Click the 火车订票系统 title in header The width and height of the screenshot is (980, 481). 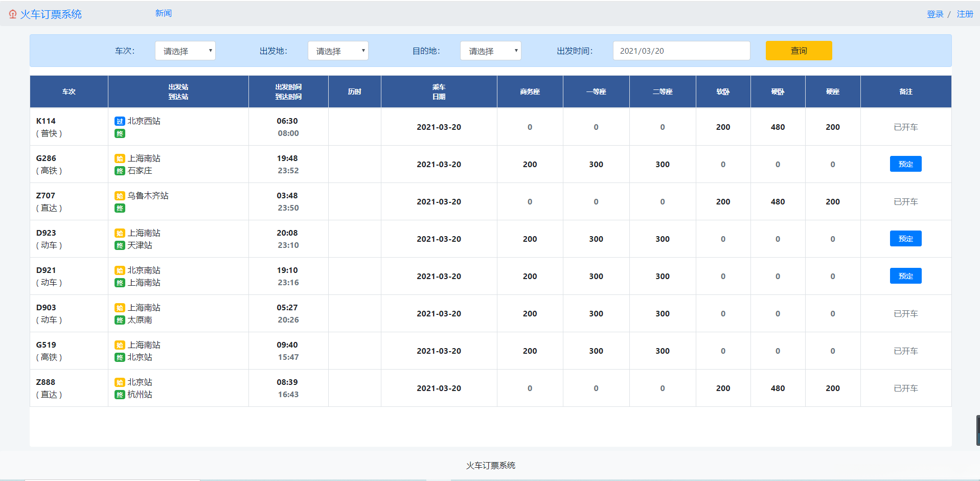[x=51, y=14]
